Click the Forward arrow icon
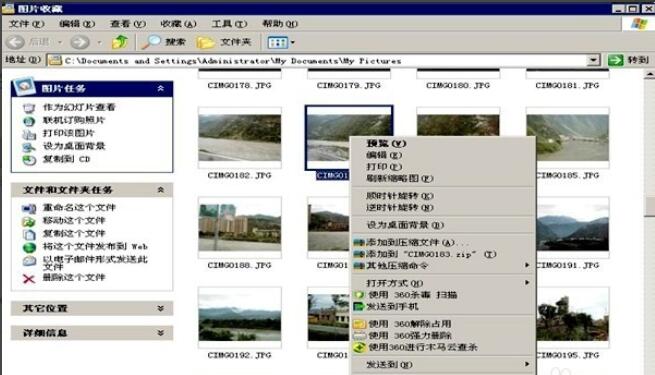 click(80, 42)
